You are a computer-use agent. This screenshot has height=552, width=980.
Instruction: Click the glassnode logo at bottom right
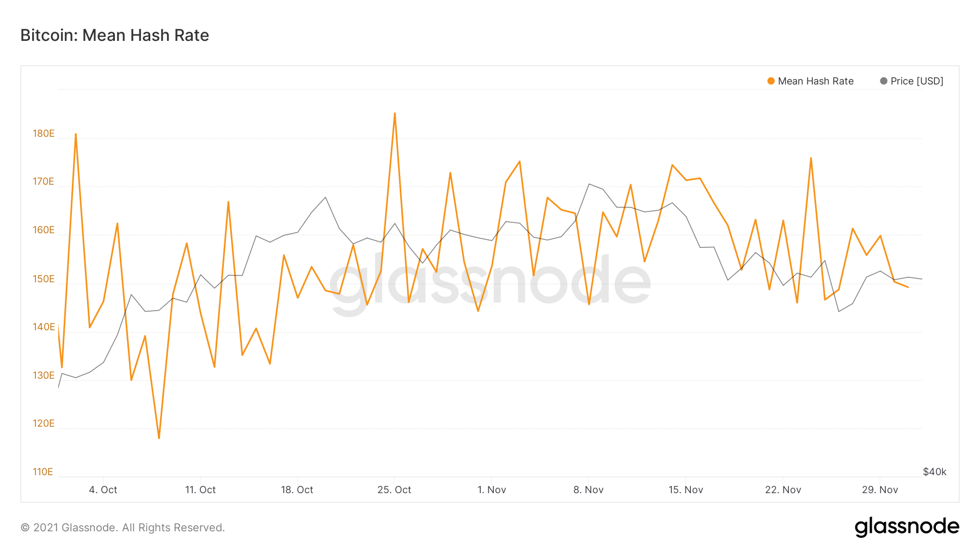(906, 527)
